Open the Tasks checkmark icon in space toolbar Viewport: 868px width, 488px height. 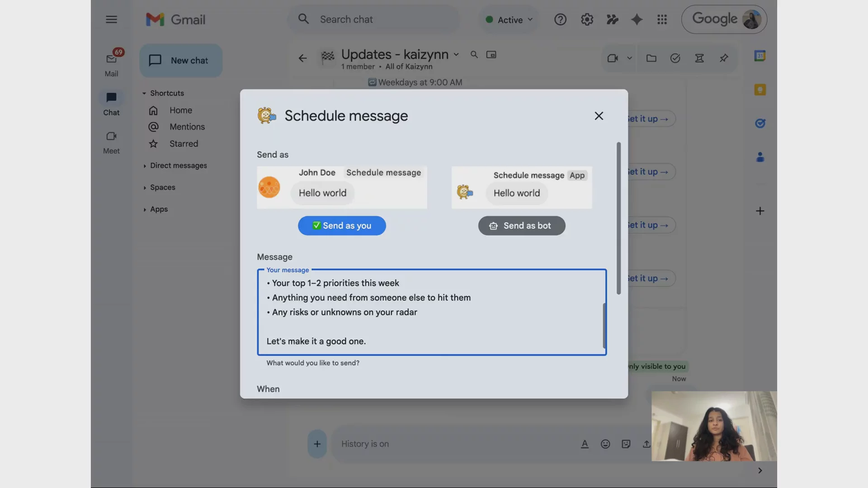pyautogui.click(x=675, y=58)
